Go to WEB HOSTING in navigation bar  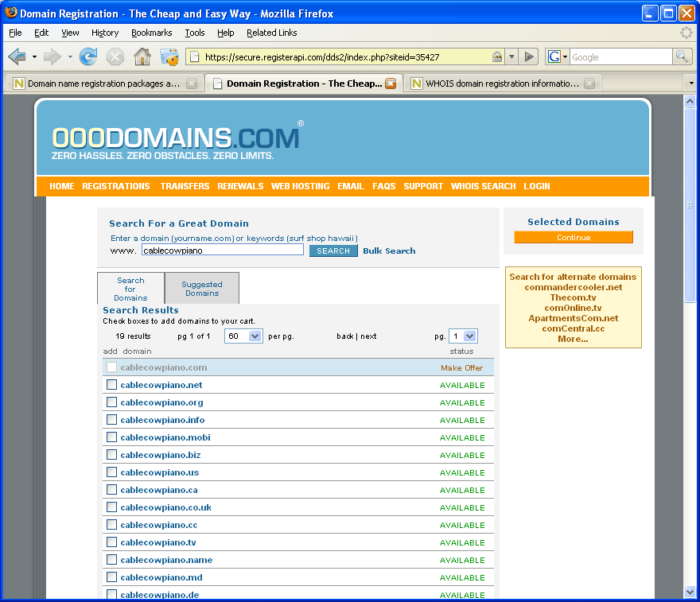point(301,186)
